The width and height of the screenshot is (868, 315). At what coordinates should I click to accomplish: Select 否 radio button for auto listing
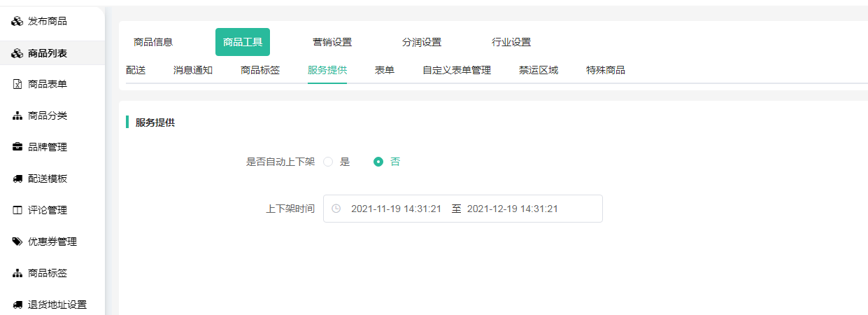[x=378, y=162]
